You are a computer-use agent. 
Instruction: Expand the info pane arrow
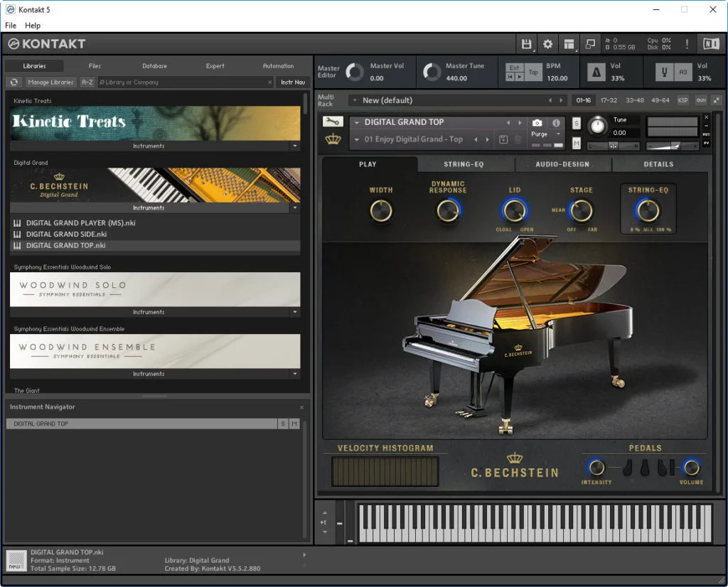click(x=304, y=555)
